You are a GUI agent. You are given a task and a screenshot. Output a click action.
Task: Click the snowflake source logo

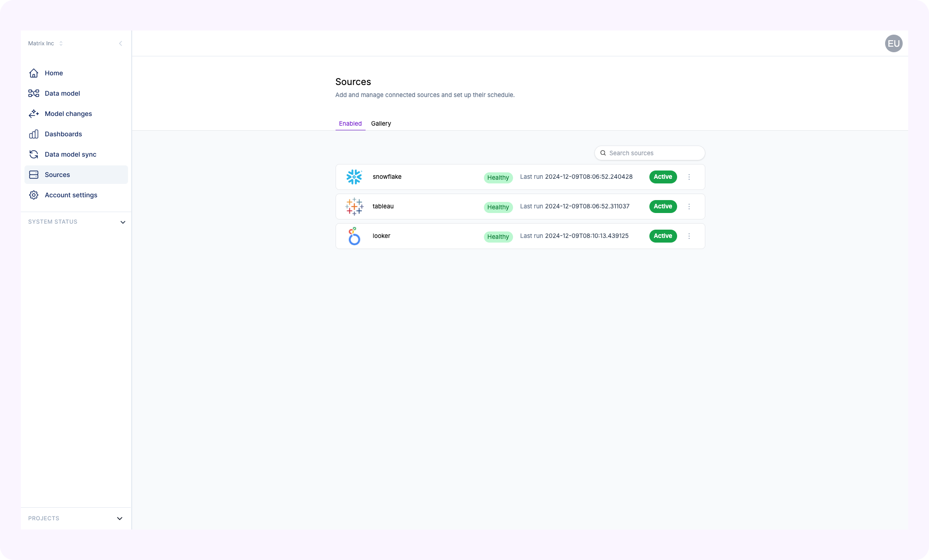354,177
